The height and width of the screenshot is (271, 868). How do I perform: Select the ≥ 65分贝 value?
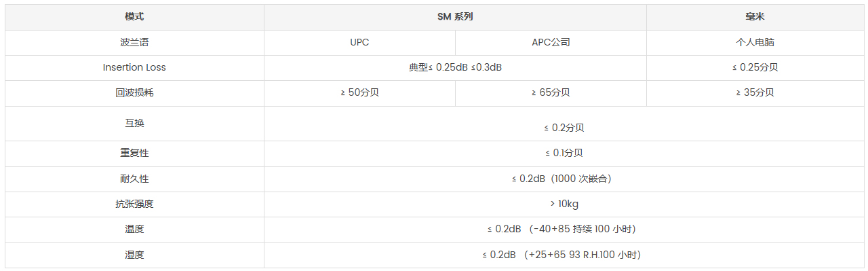pos(551,92)
